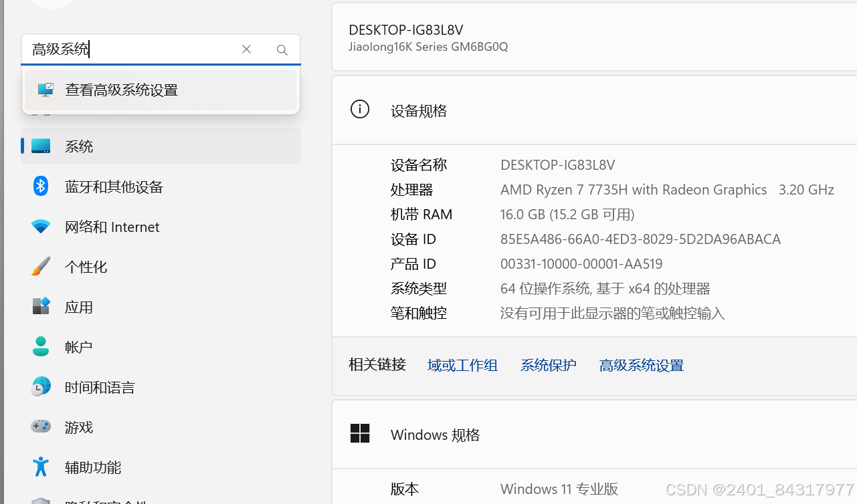857x504 pixels.
Task: Click the gamepad Gaming icon
Action: pyautogui.click(x=41, y=426)
